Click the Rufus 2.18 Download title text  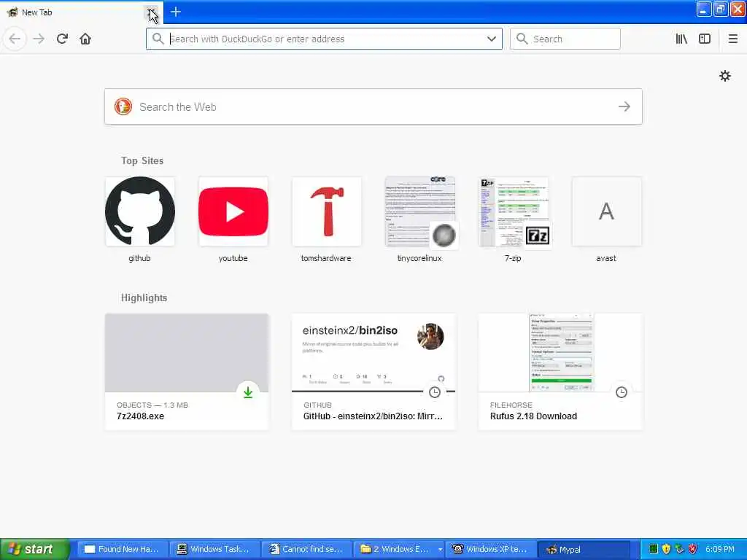[x=533, y=416]
